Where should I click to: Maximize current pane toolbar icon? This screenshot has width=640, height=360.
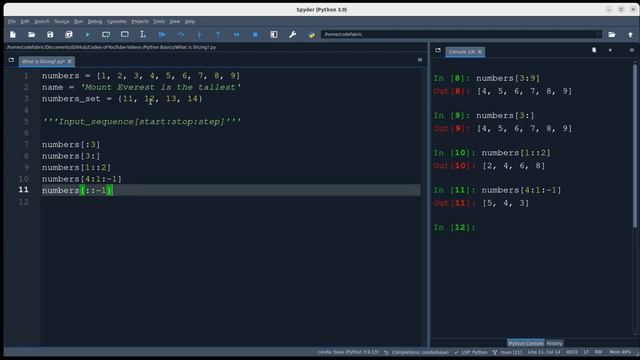[x=274, y=35]
